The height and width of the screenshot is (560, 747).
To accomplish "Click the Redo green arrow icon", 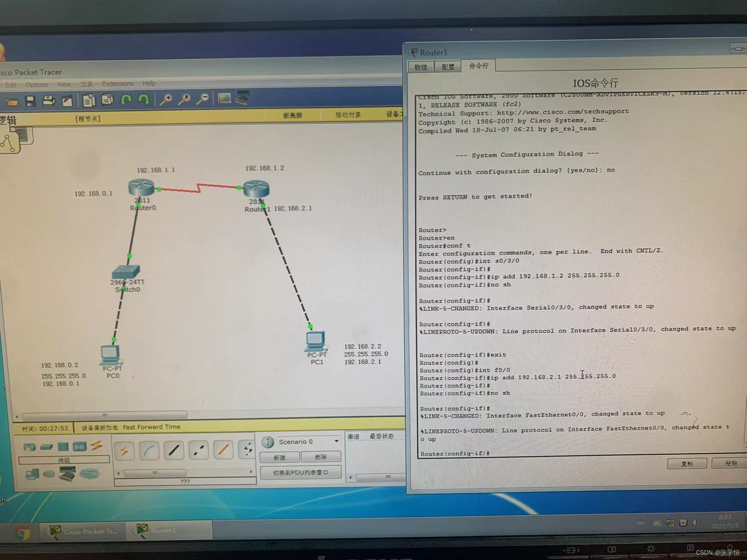I will pos(144,100).
